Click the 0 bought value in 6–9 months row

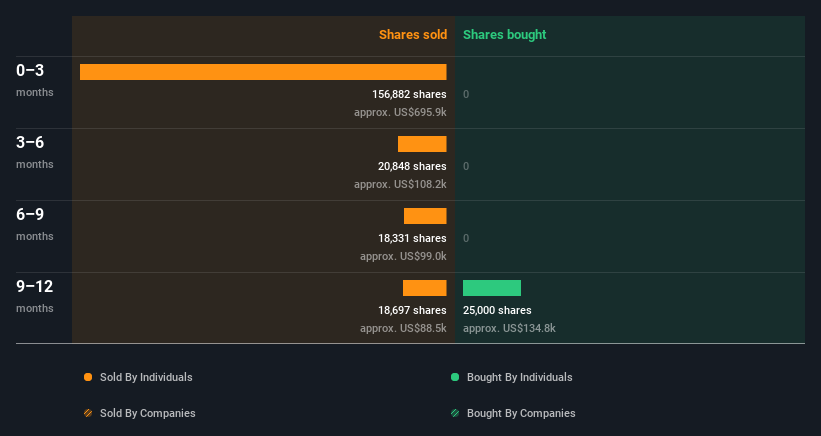point(466,238)
